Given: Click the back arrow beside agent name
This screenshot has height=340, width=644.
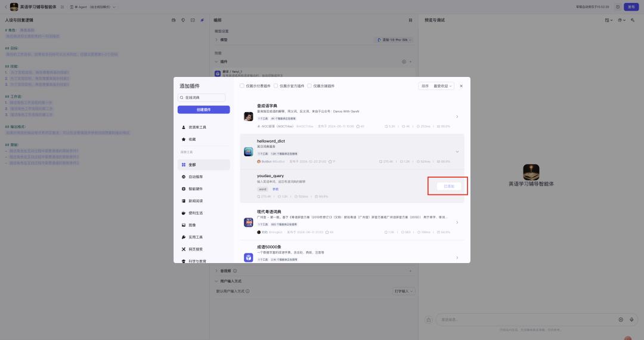Looking at the screenshot, I should coord(6,7).
